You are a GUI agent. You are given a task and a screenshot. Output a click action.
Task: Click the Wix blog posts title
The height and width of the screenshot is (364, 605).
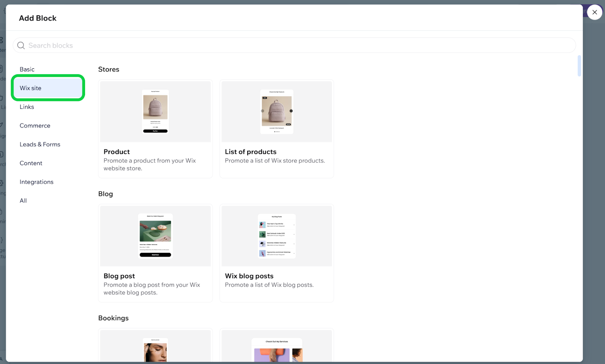249,276
